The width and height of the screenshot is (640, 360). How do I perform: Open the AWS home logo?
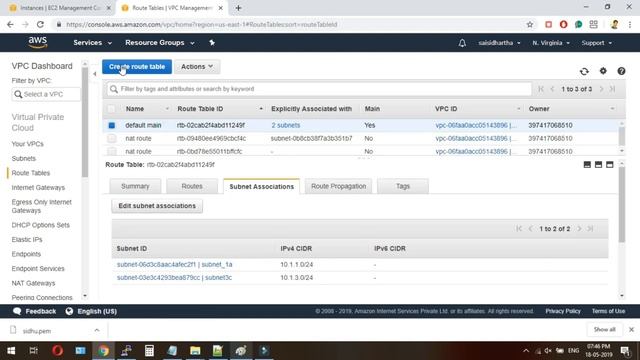coord(38,42)
